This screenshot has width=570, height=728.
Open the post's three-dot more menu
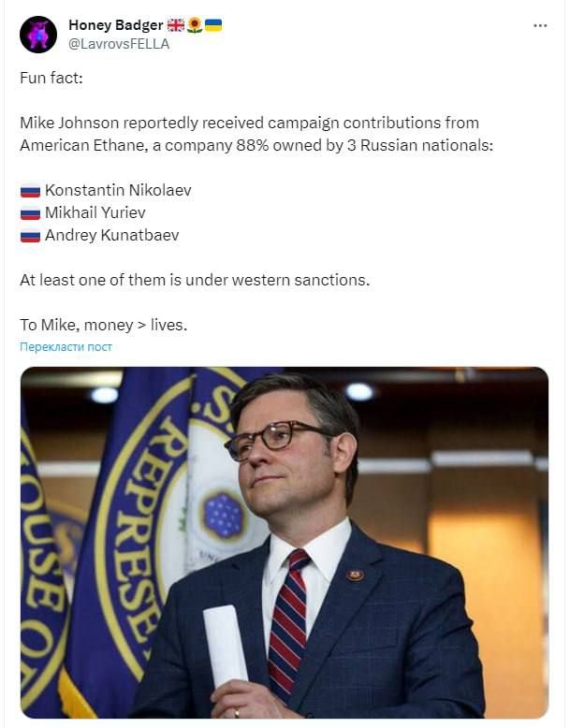point(540,25)
